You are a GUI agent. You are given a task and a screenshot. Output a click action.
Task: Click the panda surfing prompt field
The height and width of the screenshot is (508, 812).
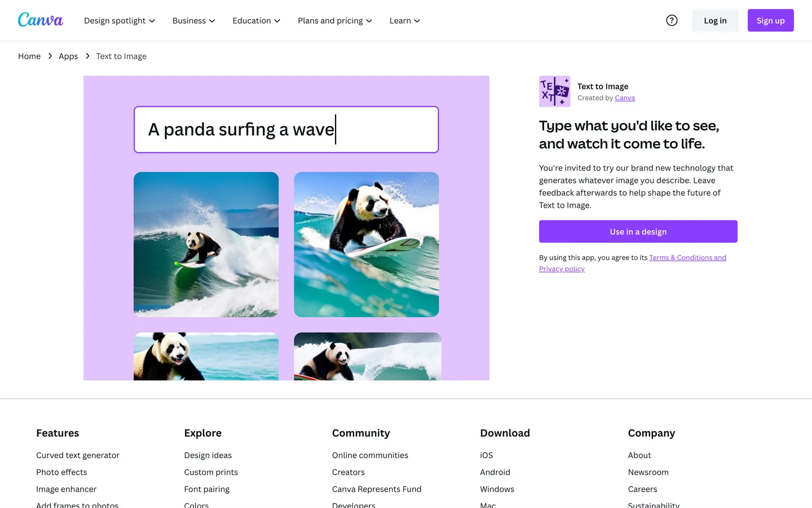click(x=286, y=129)
